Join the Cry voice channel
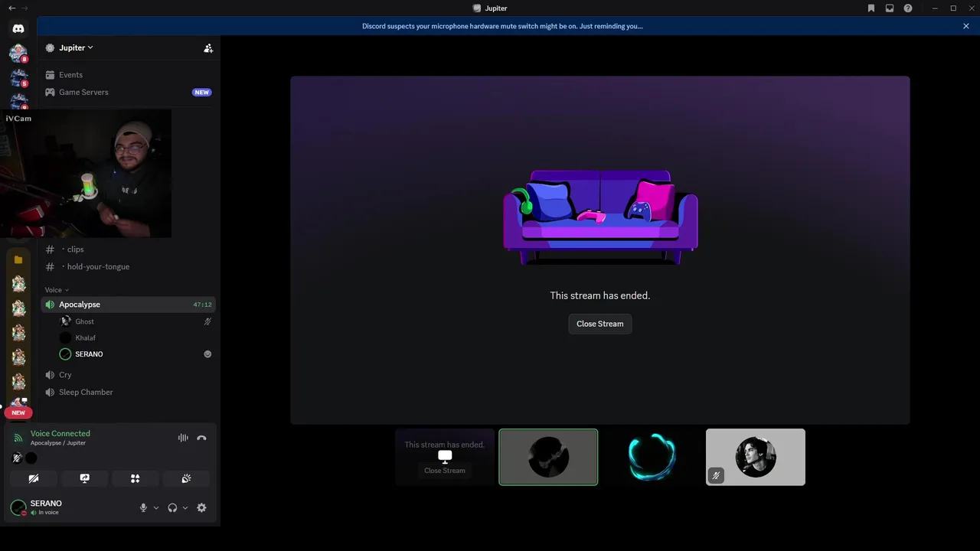980x551 pixels. (128, 375)
